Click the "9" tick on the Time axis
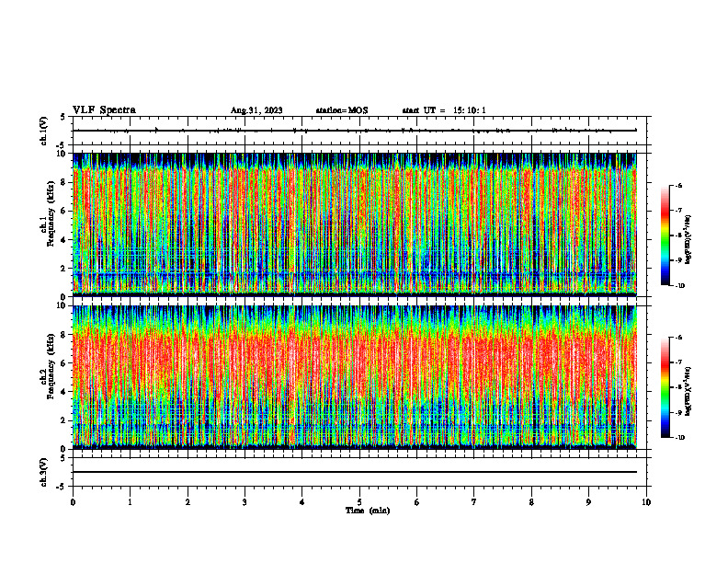 pos(588,502)
